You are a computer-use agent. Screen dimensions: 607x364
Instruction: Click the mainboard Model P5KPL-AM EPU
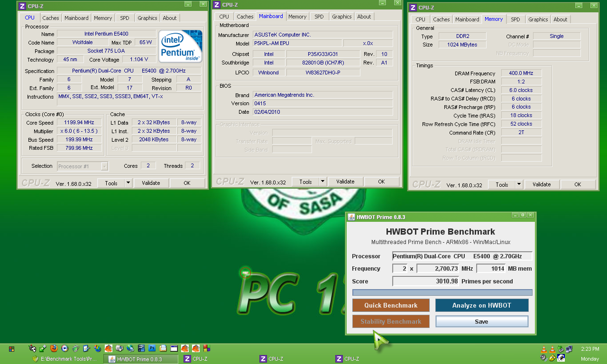pyautogui.click(x=297, y=43)
